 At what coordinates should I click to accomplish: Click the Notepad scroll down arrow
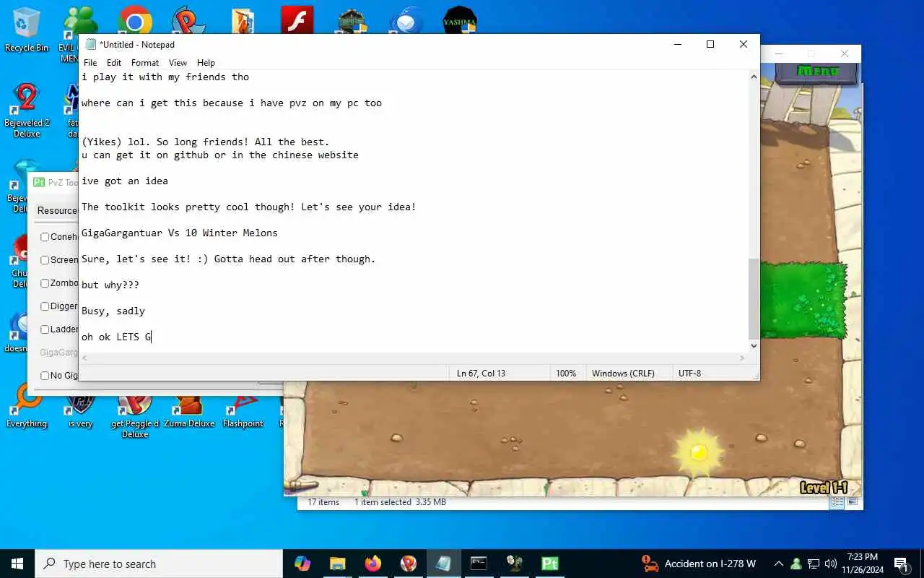click(754, 346)
